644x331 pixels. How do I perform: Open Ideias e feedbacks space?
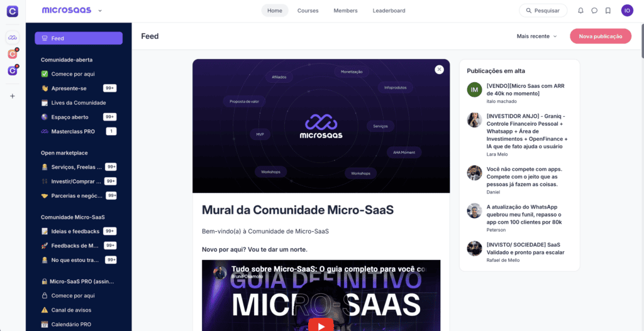click(x=79, y=231)
